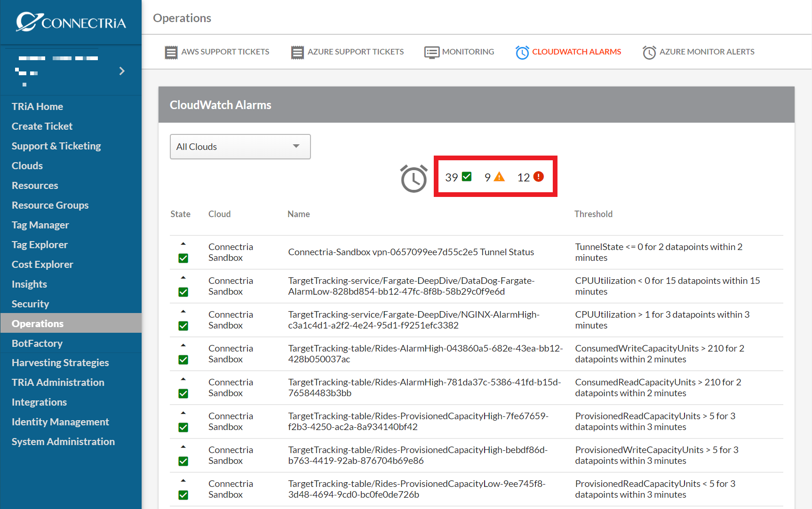Click the green state icon for NGINX-AlarmHigh row
Screen dimensions: 812x509
(x=183, y=326)
